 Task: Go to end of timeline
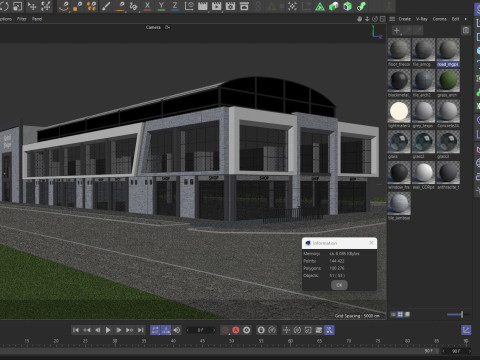(140, 330)
